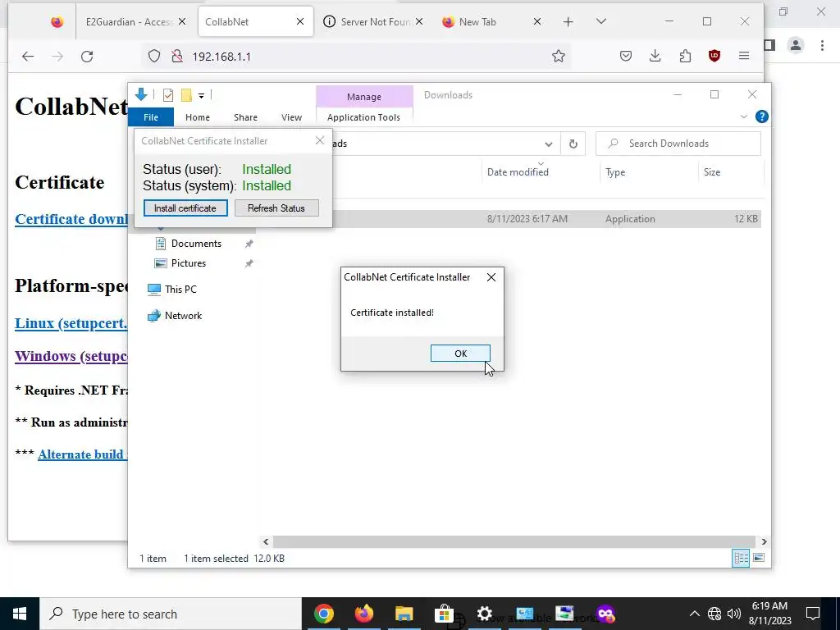This screenshot has height=630, width=840.
Task: Open the Save to Pocket icon
Action: pyautogui.click(x=626, y=56)
